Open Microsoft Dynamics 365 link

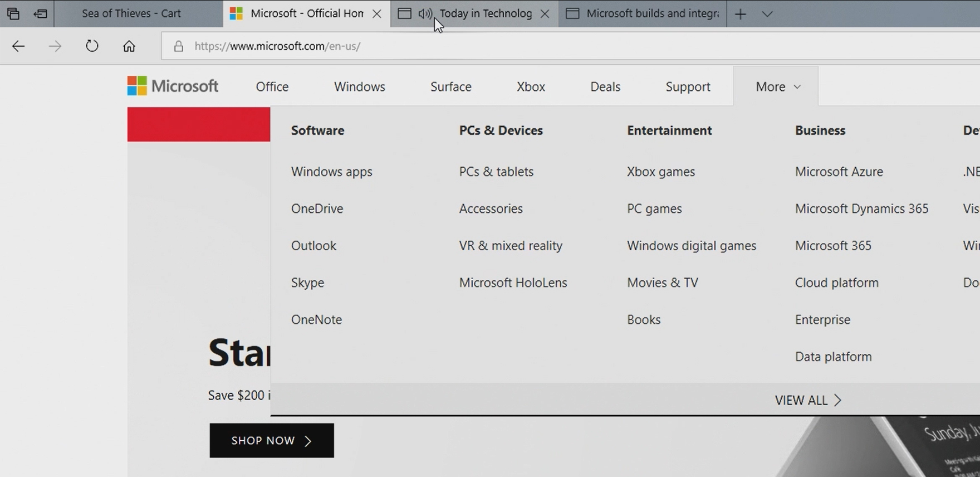(862, 208)
